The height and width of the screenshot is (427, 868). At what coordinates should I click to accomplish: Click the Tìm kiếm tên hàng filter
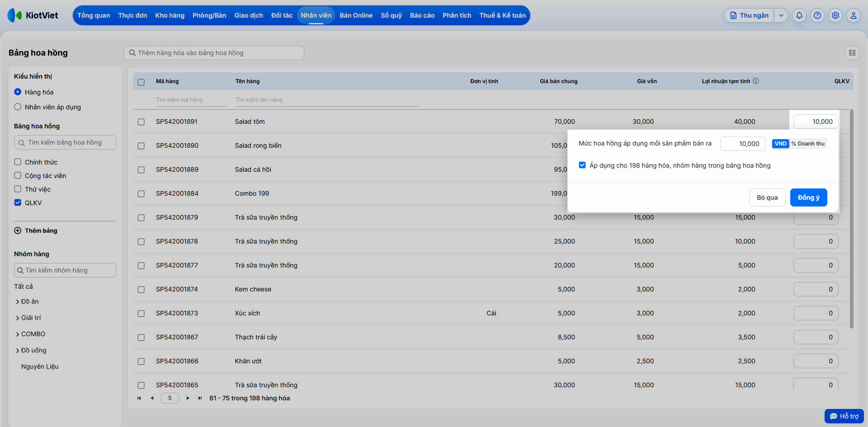[x=327, y=100]
